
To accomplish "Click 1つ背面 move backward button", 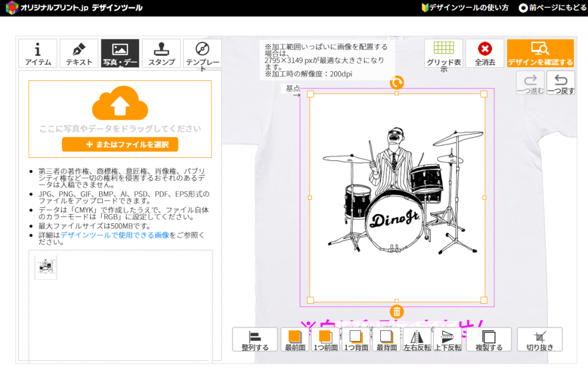I will click(x=356, y=340).
